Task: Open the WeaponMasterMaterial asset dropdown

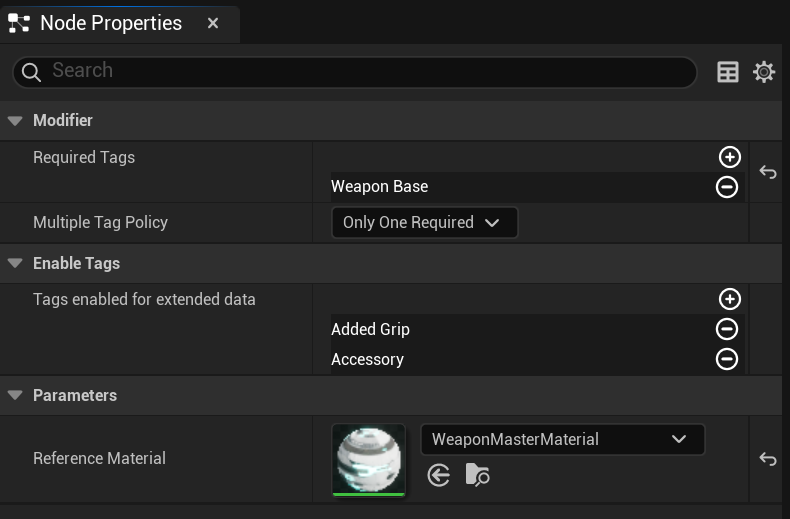Action: coord(562,439)
